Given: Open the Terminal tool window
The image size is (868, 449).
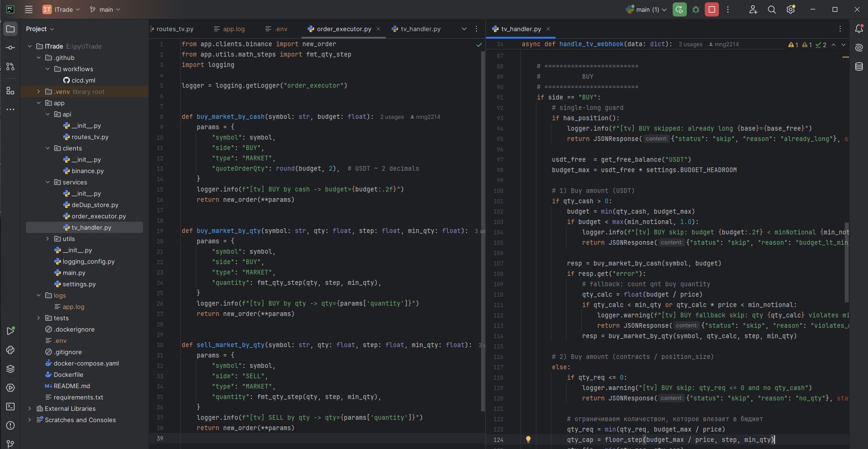Looking at the screenshot, I should point(10,405).
